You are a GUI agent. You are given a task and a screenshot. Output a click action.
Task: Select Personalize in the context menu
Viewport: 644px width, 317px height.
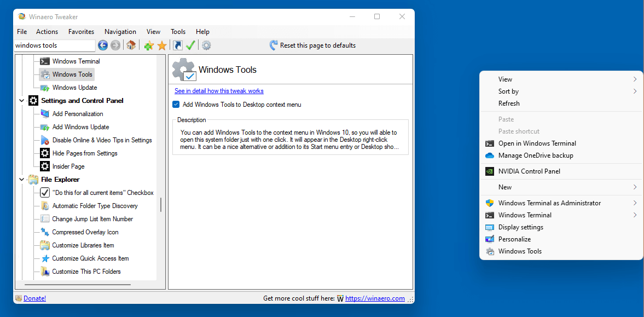click(561, 239)
